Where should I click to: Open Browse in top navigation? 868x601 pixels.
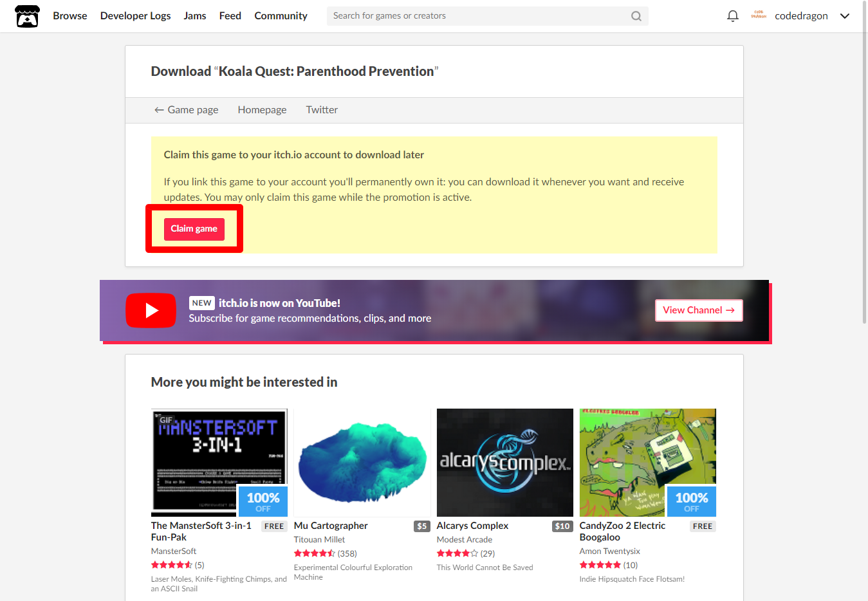(x=70, y=16)
